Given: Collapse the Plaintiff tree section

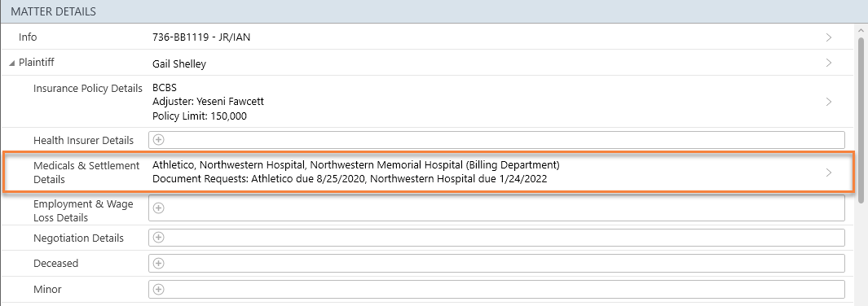Looking at the screenshot, I should coord(11,63).
